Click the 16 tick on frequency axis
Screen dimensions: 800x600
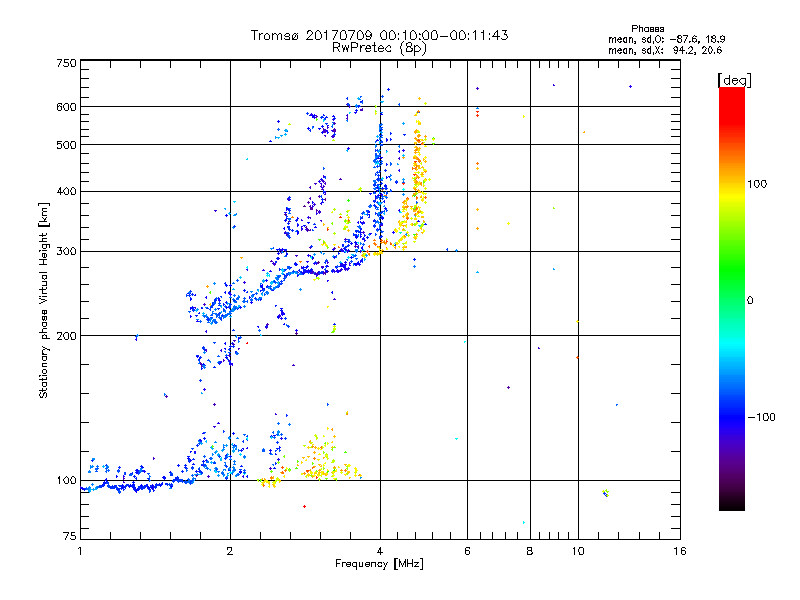(x=678, y=552)
